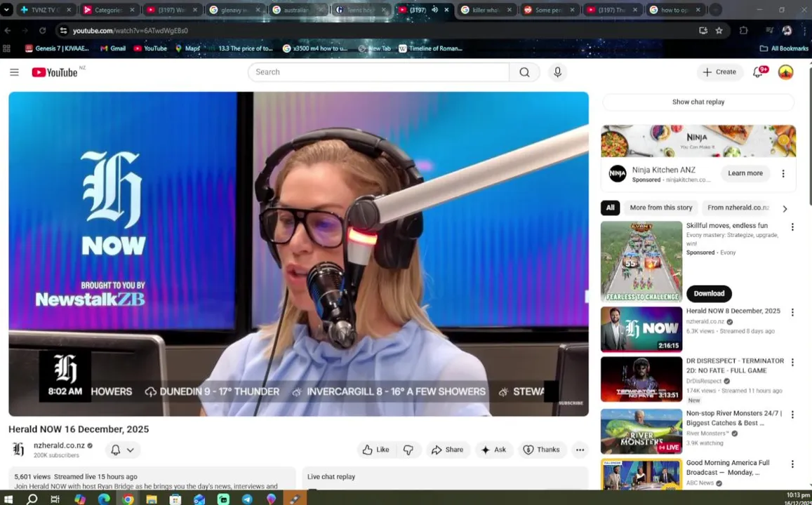Screen dimensions: 812x505
Task: Mute the audio-playing YouTube tab
Action: [434, 9]
